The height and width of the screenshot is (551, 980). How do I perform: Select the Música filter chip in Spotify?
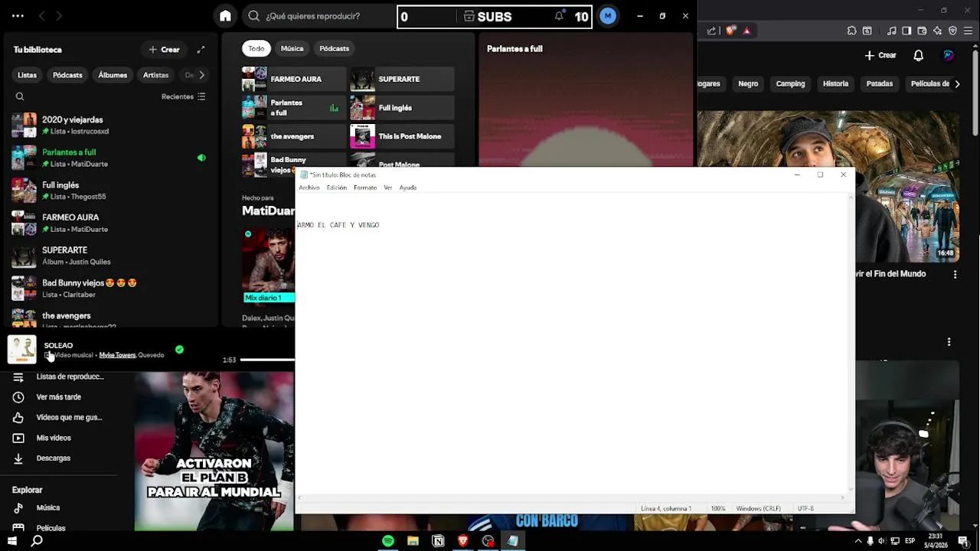[x=292, y=48]
